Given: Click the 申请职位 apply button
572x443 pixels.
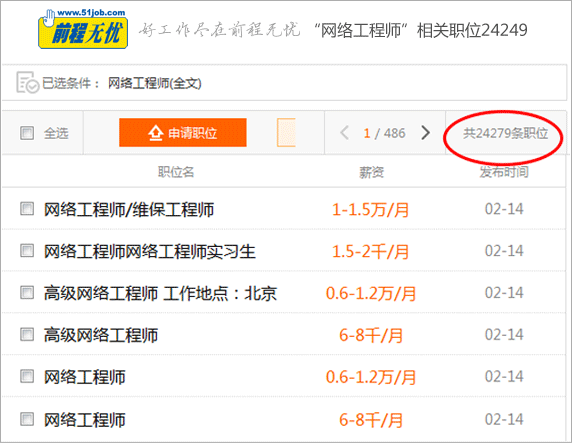Looking at the screenshot, I should pyautogui.click(x=183, y=132).
